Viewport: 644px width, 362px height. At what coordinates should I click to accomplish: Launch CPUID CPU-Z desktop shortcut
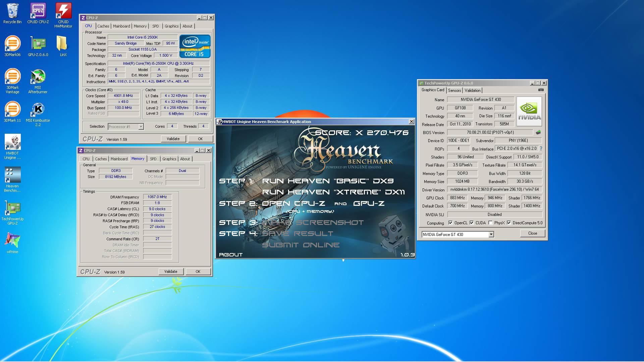(38, 13)
